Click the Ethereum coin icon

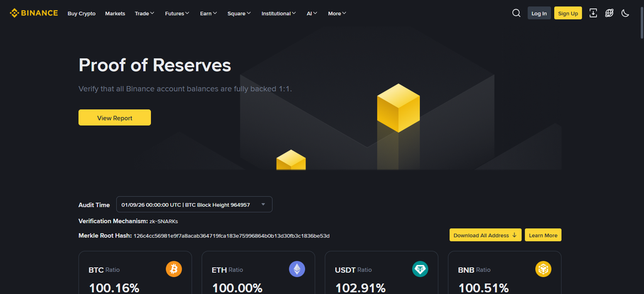[x=297, y=269]
